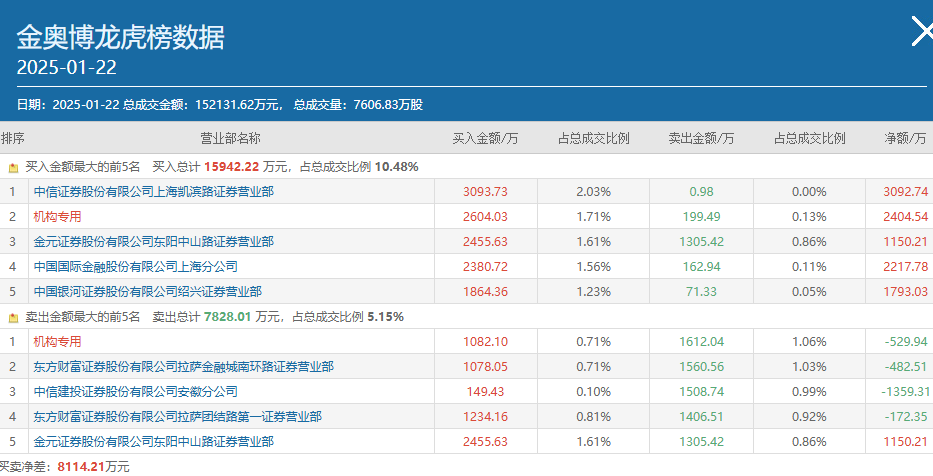Select sell amount 1560.56 cell
The image size is (933, 476).
702,367
